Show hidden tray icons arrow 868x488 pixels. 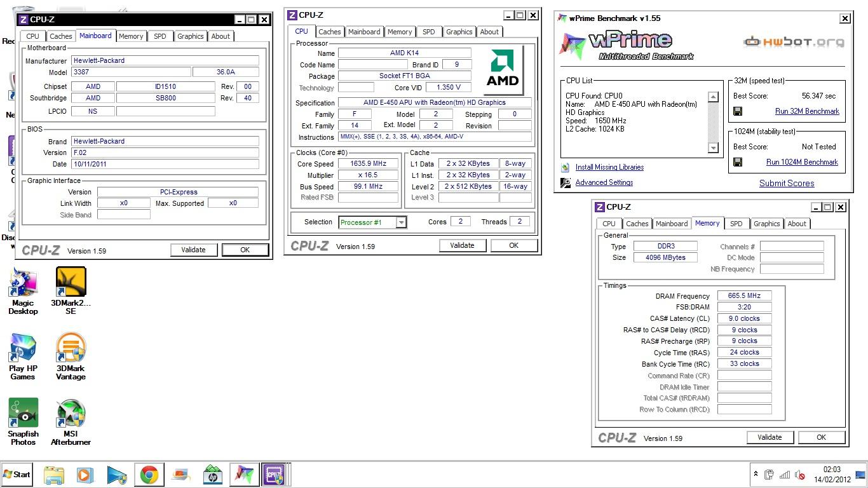(756, 474)
